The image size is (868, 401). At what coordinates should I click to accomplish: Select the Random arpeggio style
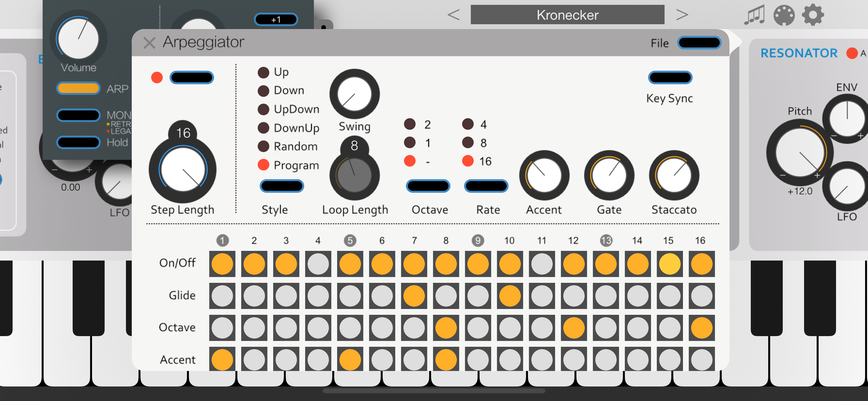263,146
